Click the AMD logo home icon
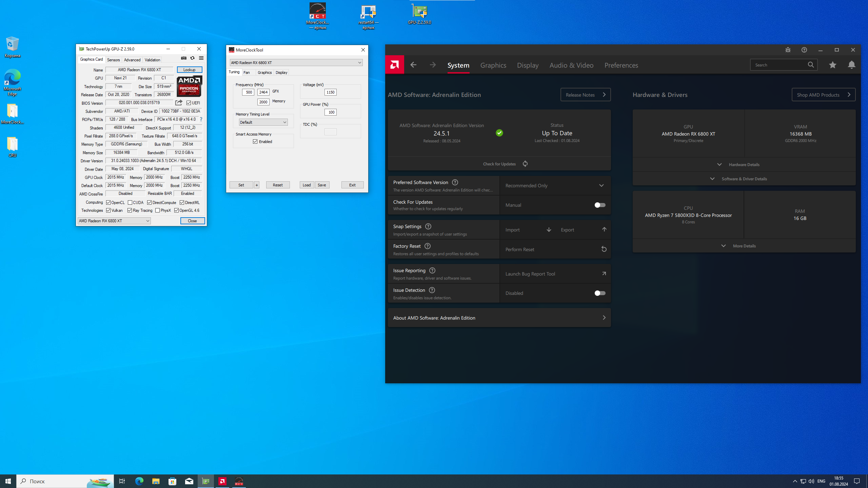 (x=394, y=65)
